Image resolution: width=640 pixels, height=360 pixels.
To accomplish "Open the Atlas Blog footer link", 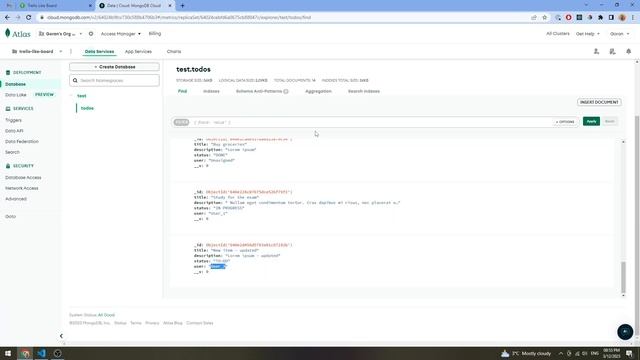I will (173, 323).
